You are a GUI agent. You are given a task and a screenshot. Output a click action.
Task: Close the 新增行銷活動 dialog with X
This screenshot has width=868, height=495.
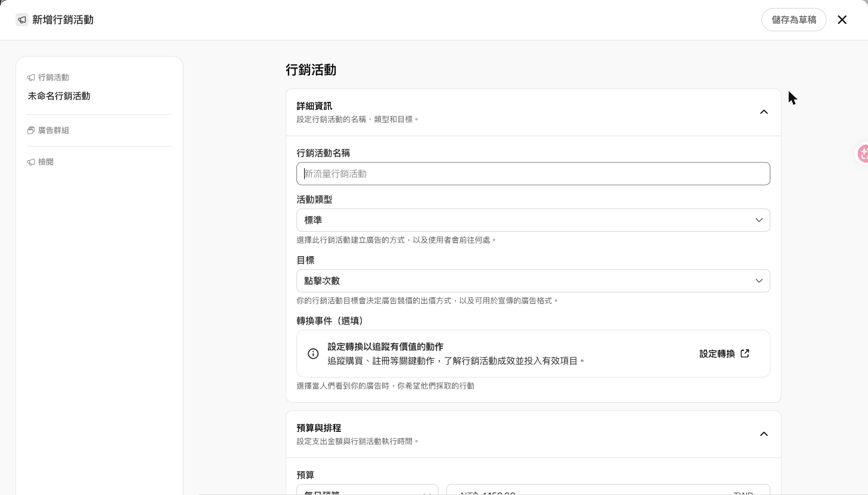(x=842, y=20)
